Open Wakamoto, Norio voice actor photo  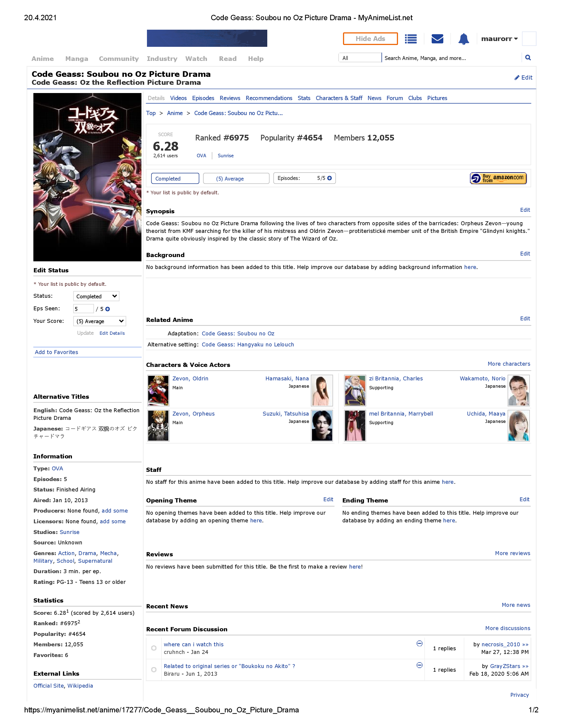pyautogui.click(x=519, y=390)
